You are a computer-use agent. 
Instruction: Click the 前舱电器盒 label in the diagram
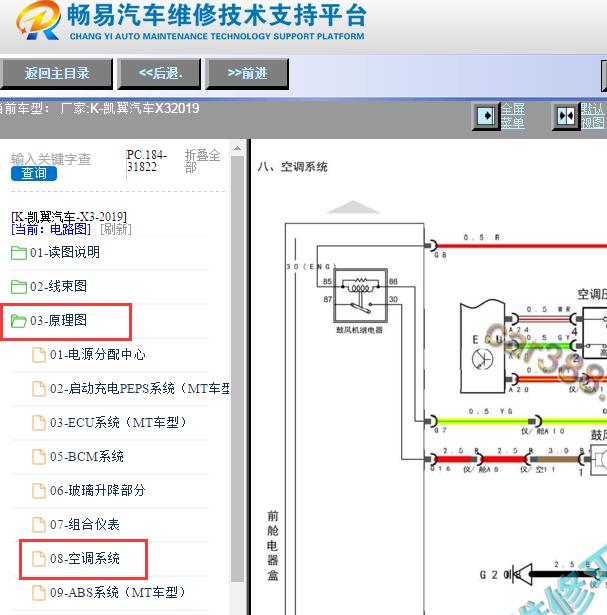[x=273, y=546]
